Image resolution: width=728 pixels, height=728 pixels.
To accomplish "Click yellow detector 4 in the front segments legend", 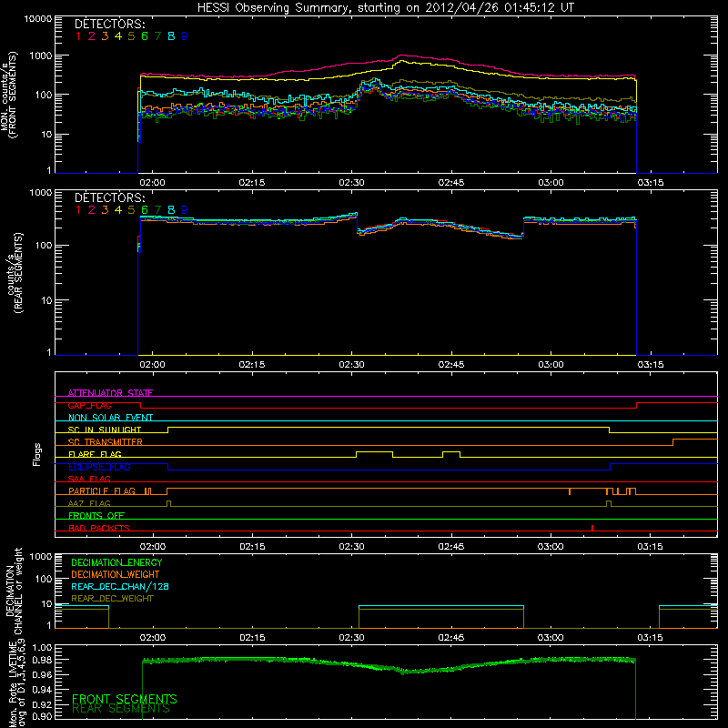I will click(118, 36).
